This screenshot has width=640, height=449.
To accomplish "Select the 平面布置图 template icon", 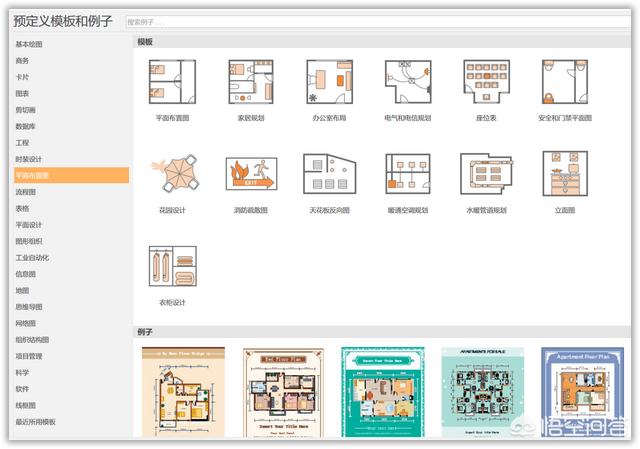I will [x=172, y=82].
